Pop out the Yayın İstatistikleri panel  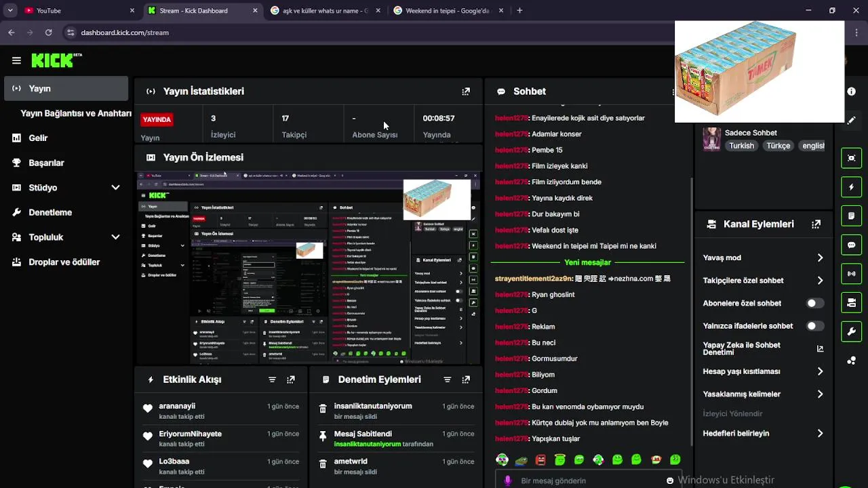click(466, 91)
